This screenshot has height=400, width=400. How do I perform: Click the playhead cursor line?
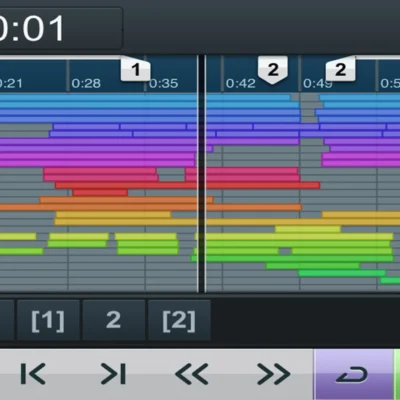pos(201,173)
